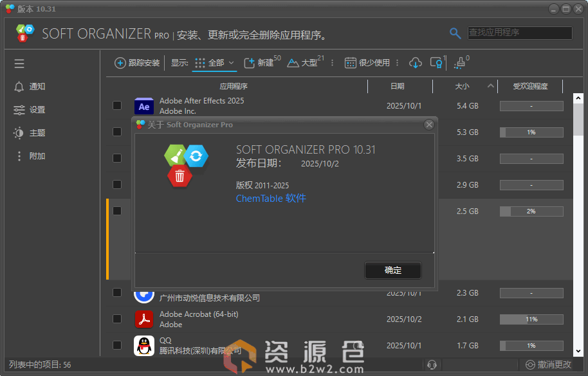Screen dimensions: 588x376
Task: Toggle checkbox for Adobe After Effects 2025
Action: [x=117, y=105]
